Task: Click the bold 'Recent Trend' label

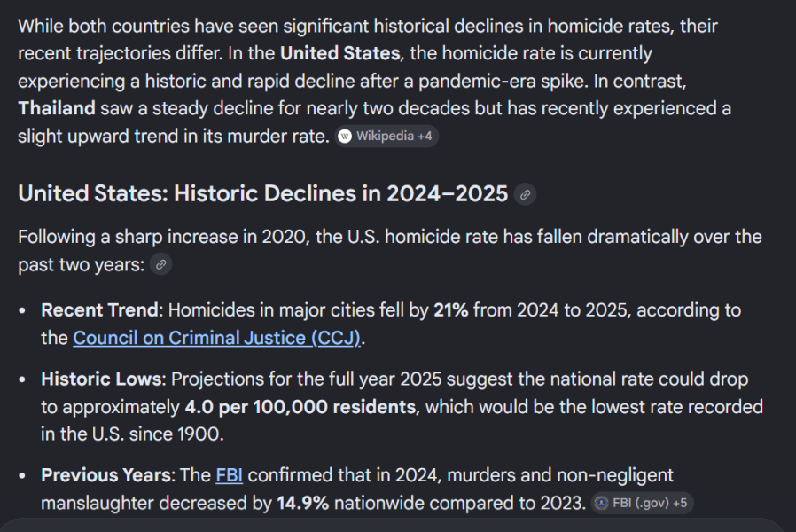Action: point(99,310)
